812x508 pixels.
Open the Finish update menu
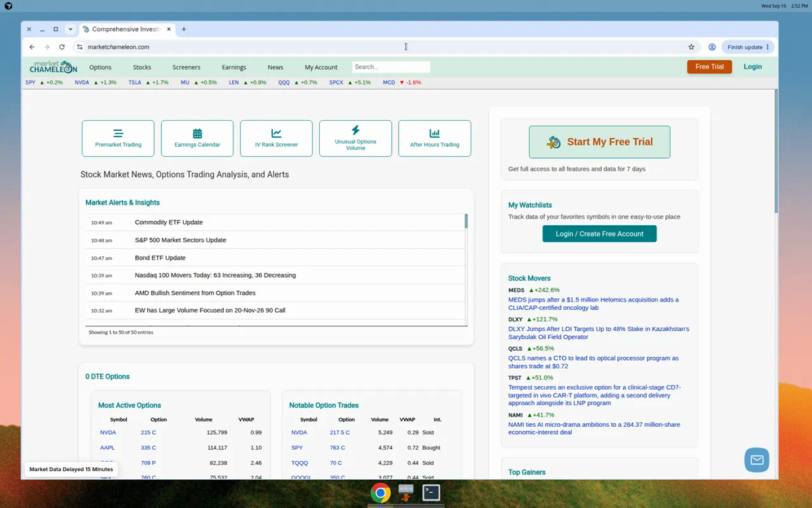(748, 47)
